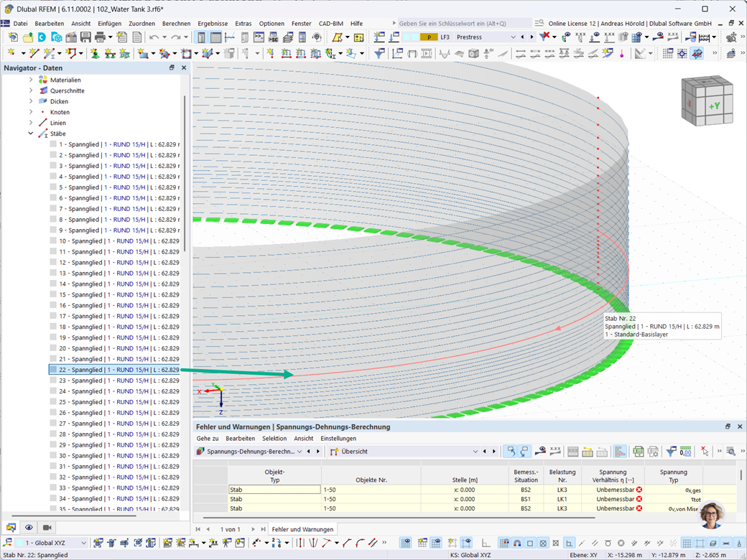Viewport: 747px width, 560px height.
Task: Toggle checkbox for member 15 Spannglied
Action: click(x=53, y=295)
